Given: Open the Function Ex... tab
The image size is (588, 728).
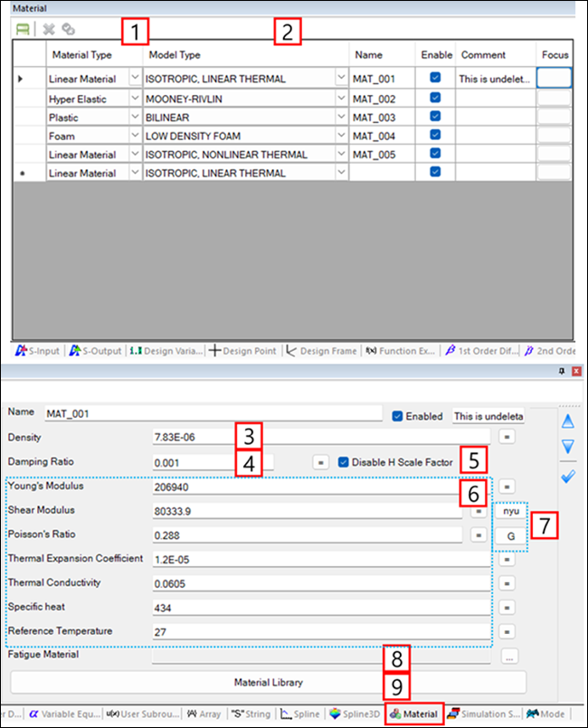Looking at the screenshot, I should click(x=401, y=351).
